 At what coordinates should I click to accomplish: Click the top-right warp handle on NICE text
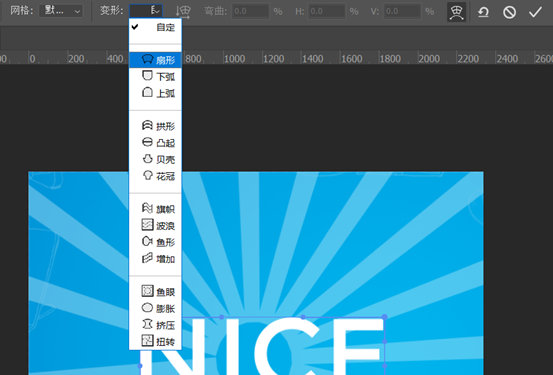tap(384, 317)
